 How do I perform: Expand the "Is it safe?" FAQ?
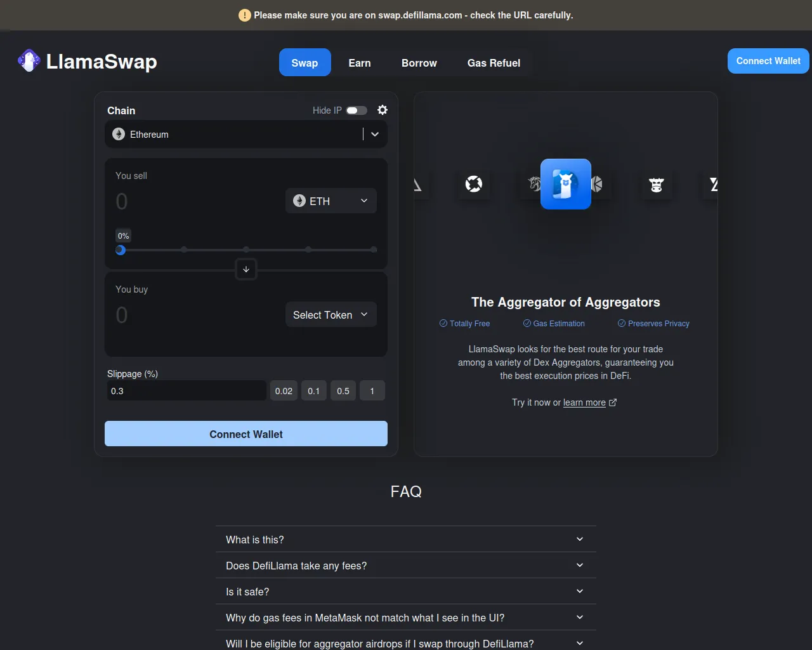click(406, 591)
